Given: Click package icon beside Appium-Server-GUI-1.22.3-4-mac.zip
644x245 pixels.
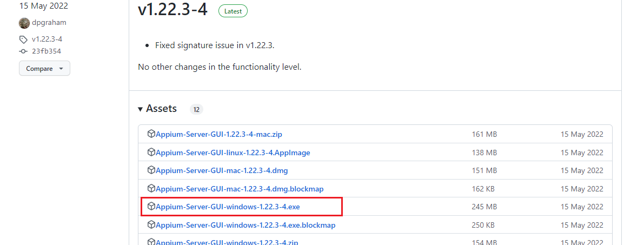Looking at the screenshot, I should click(x=151, y=134).
